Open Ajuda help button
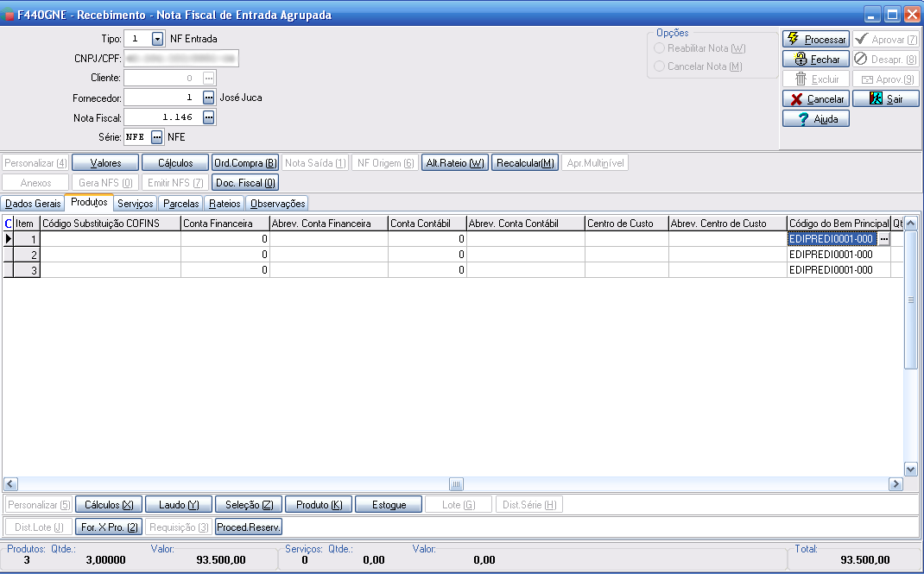This screenshot has width=924, height=574. (x=815, y=119)
